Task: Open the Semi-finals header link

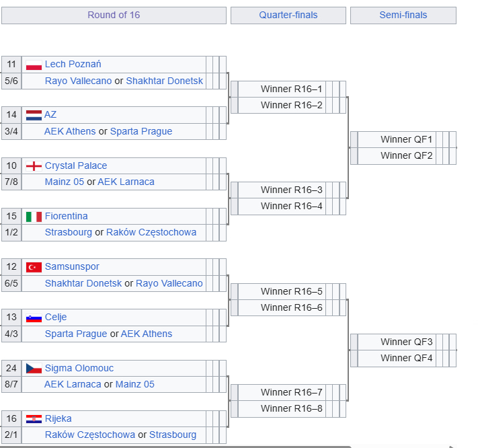Action: point(403,15)
